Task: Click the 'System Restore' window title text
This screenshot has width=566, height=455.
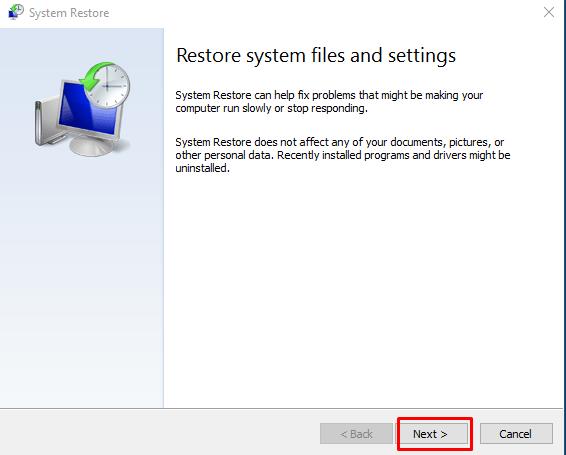Action: point(69,13)
